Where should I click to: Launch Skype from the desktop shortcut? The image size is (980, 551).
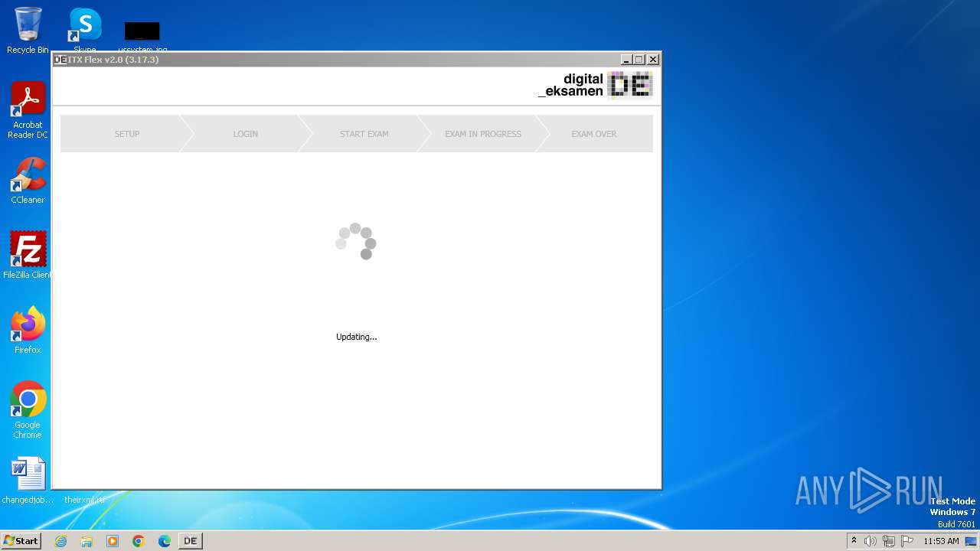coord(85,28)
